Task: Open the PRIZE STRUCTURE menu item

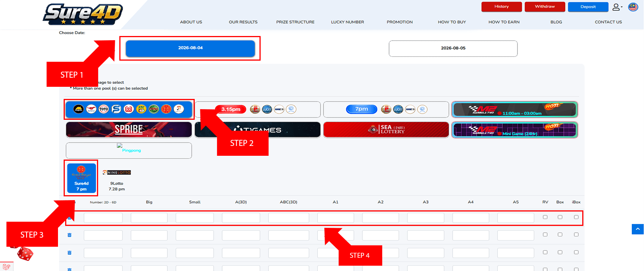Action: pyautogui.click(x=295, y=22)
